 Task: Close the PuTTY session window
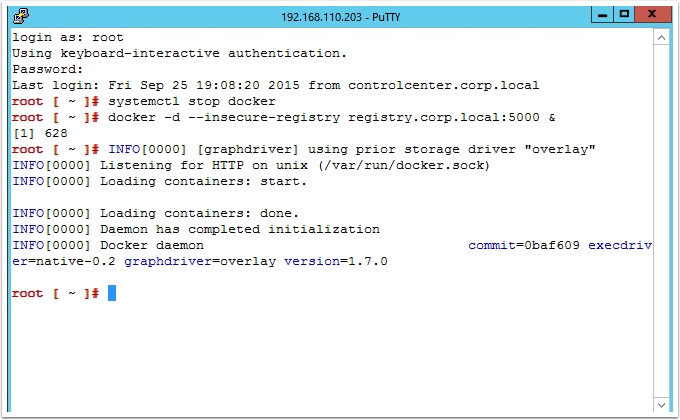coord(652,14)
